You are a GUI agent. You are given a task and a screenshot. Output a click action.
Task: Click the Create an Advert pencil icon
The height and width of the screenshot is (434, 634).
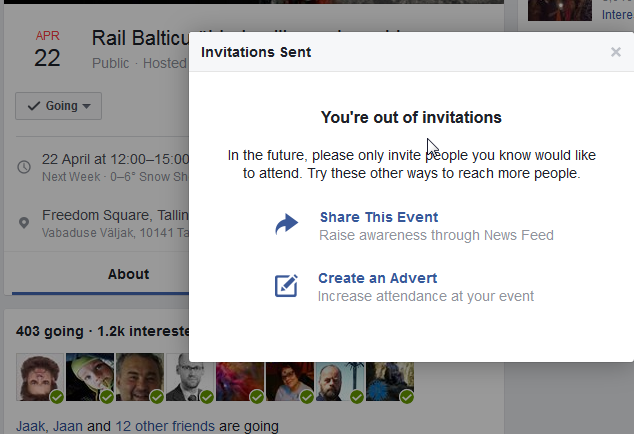coord(287,286)
